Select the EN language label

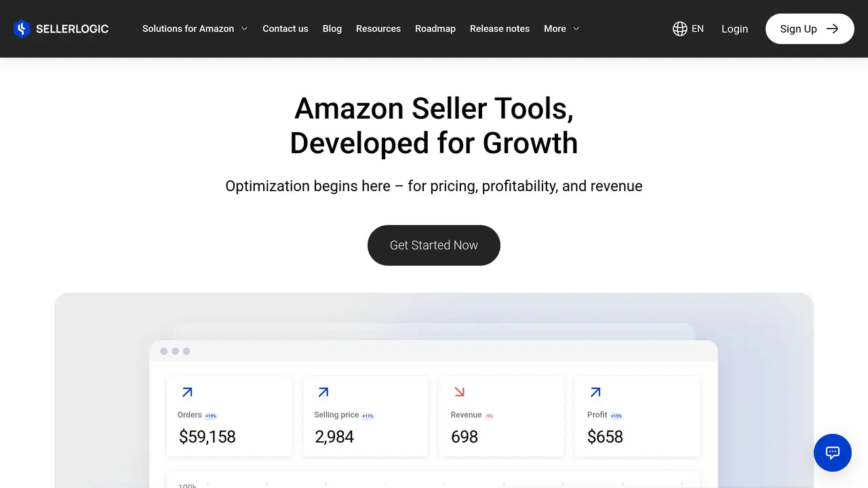698,28
